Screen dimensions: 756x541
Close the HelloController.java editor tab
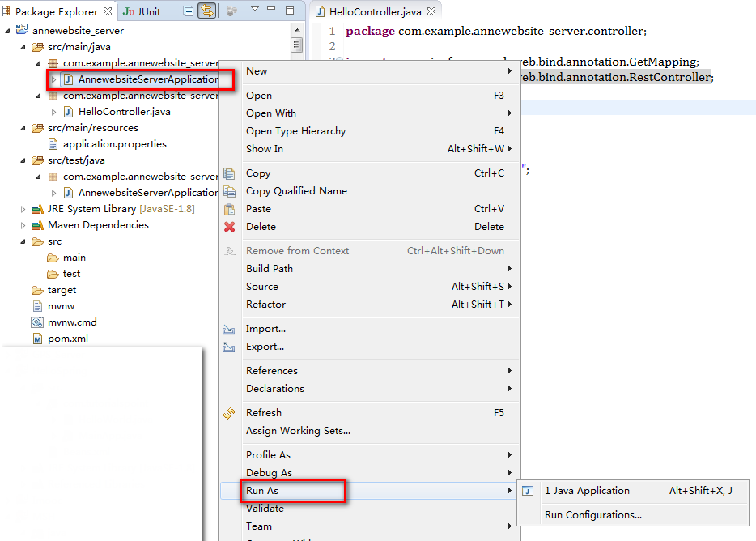coord(431,11)
